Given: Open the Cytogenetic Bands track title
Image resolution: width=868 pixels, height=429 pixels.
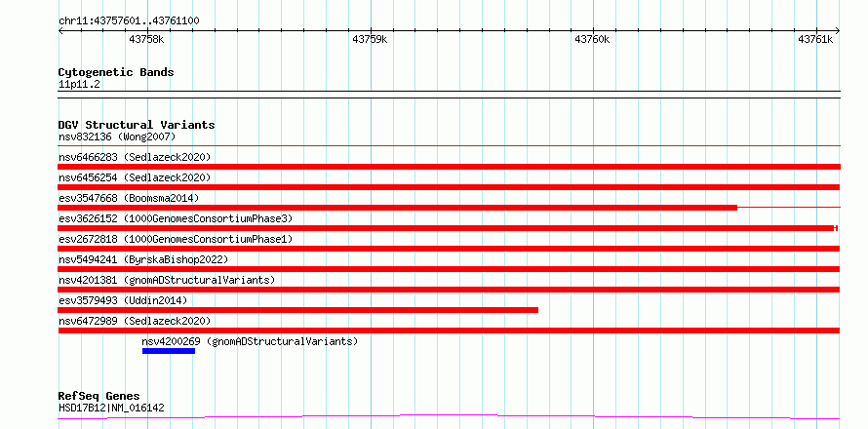Looking at the screenshot, I should [x=116, y=72].
